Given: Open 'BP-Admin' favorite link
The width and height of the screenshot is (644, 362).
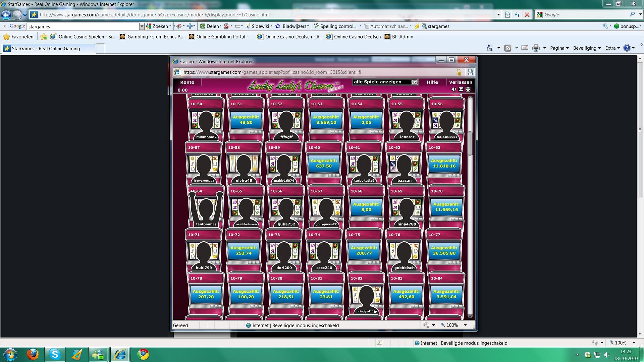Looking at the screenshot, I should tap(399, 37).
